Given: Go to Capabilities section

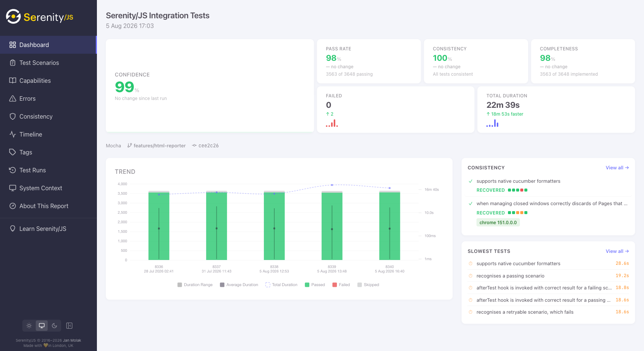Looking at the screenshot, I should (48, 81).
